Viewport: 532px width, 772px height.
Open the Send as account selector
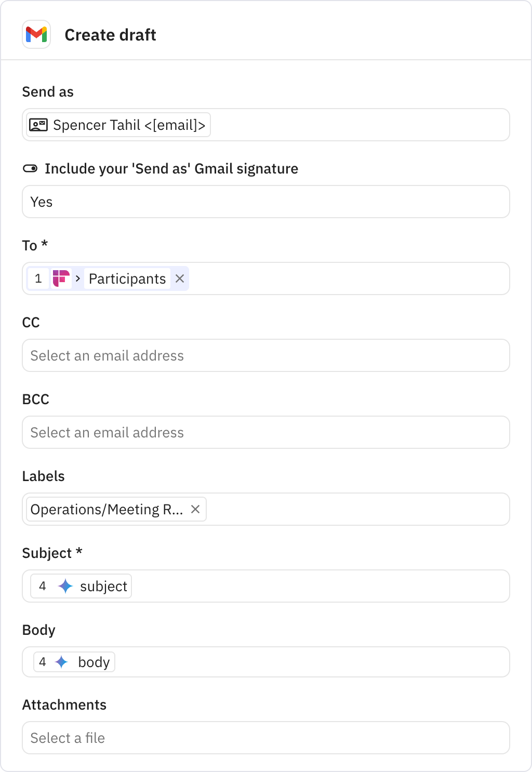(x=358, y=125)
